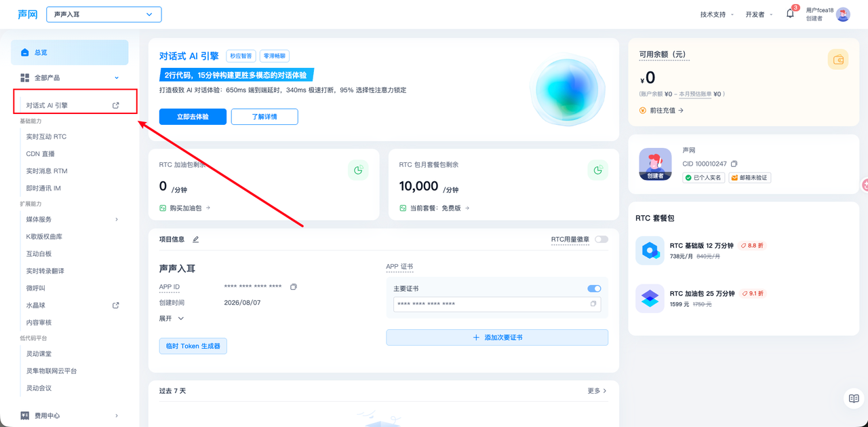Click the pie chart icon on RTC 包月套餐包剩余 card
Viewport: 868px width, 427px height.
597,170
